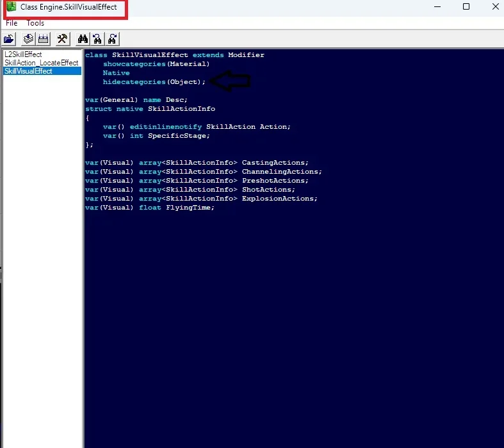
Task: Click the calendar grid with arrows icon
Action: 43,39
